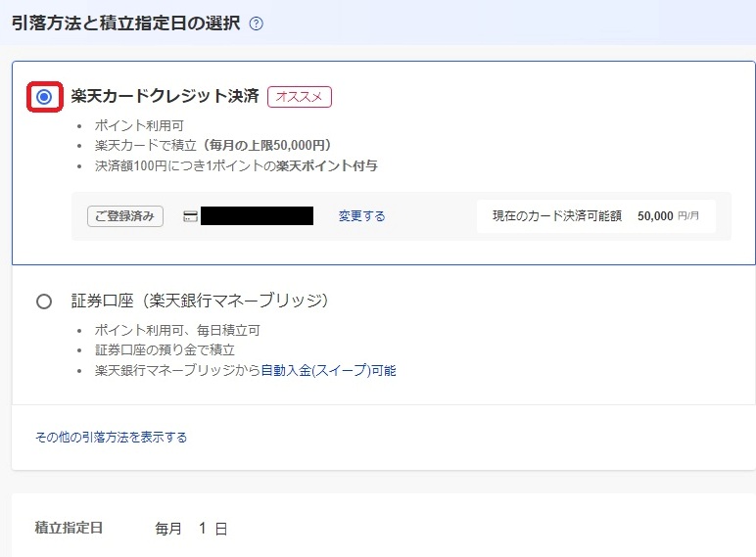The image size is (756, 557).
Task: Click the help question-mark icon beside the heading
Action: 256,23
